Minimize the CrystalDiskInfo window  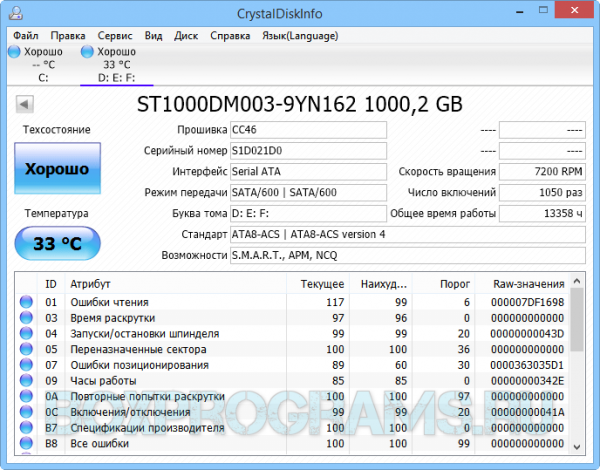(x=520, y=11)
